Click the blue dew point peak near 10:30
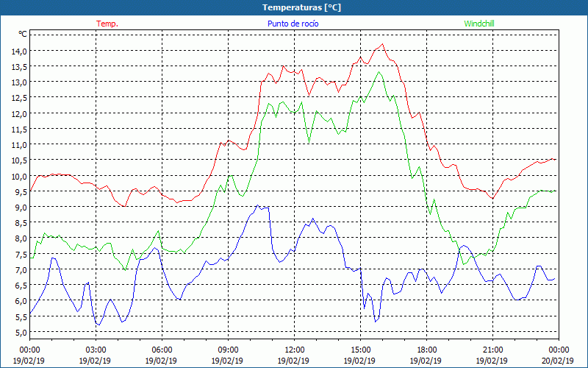This screenshot has height=368, width=588. [x=257, y=205]
